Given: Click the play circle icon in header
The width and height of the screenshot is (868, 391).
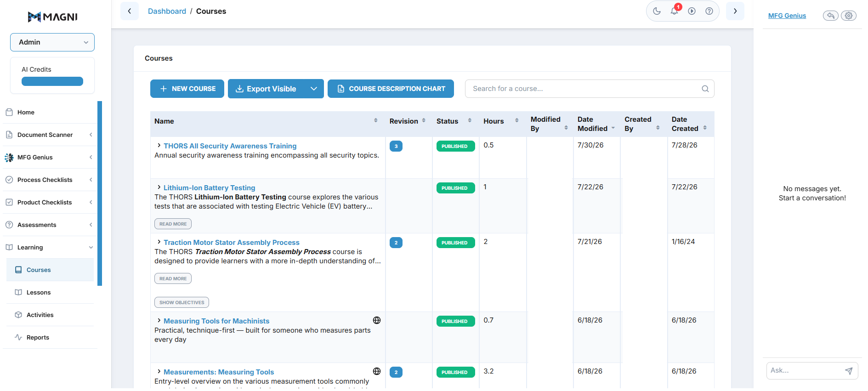Looking at the screenshot, I should (692, 11).
